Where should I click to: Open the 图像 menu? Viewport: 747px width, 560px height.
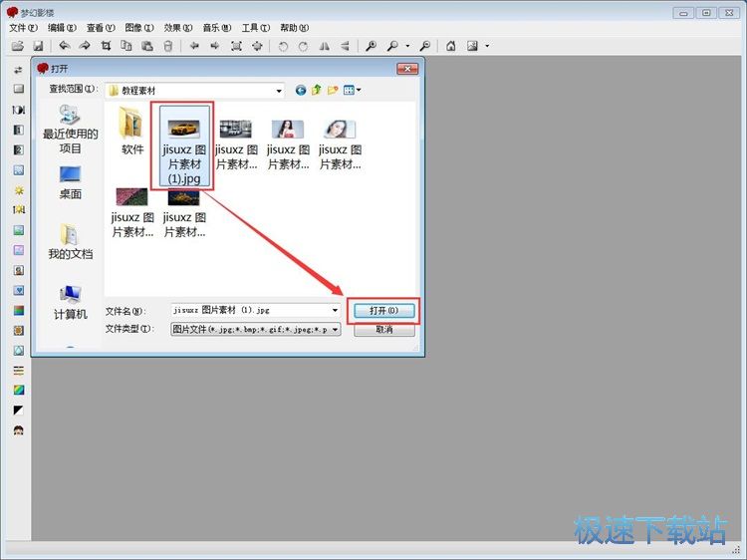tap(139, 28)
